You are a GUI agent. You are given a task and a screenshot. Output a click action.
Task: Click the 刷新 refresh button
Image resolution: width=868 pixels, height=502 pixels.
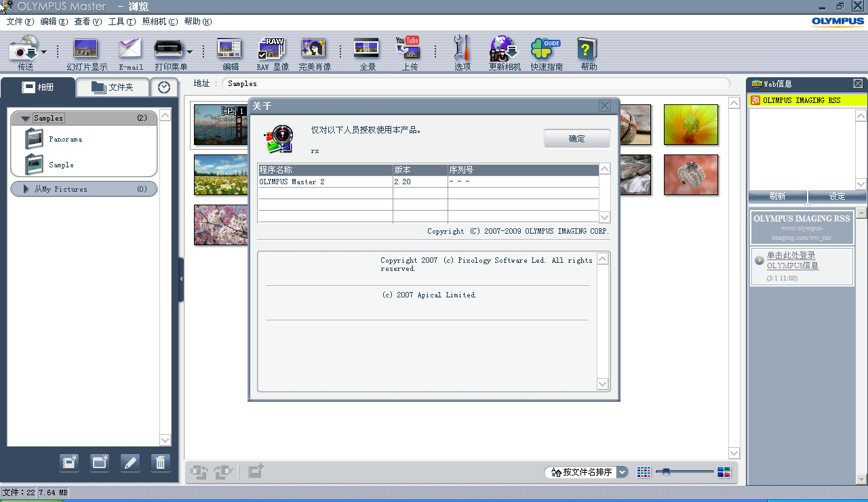(x=778, y=196)
